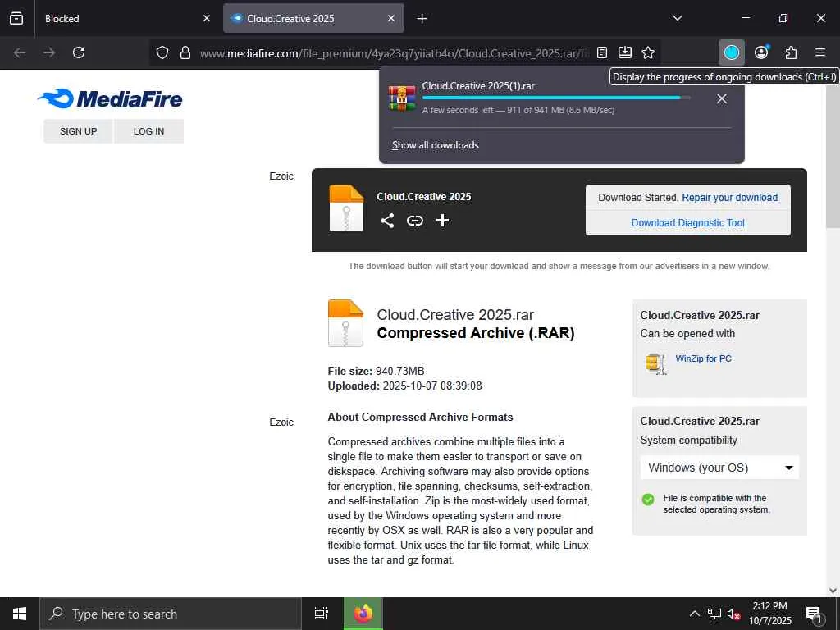The image size is (840, 630).
Task: Open Firefox View tab list icon
Action: click(16, 18)
